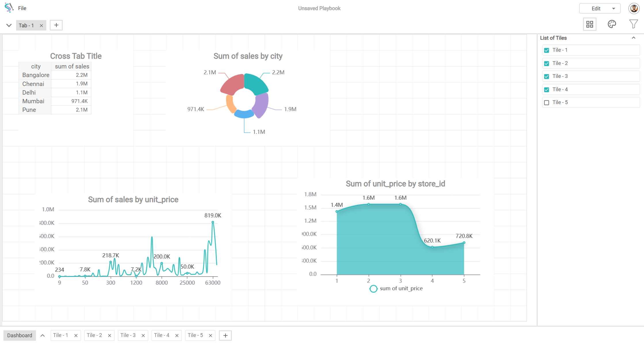Click the user profile avatar
644x343 pixels.
(634, 8)
